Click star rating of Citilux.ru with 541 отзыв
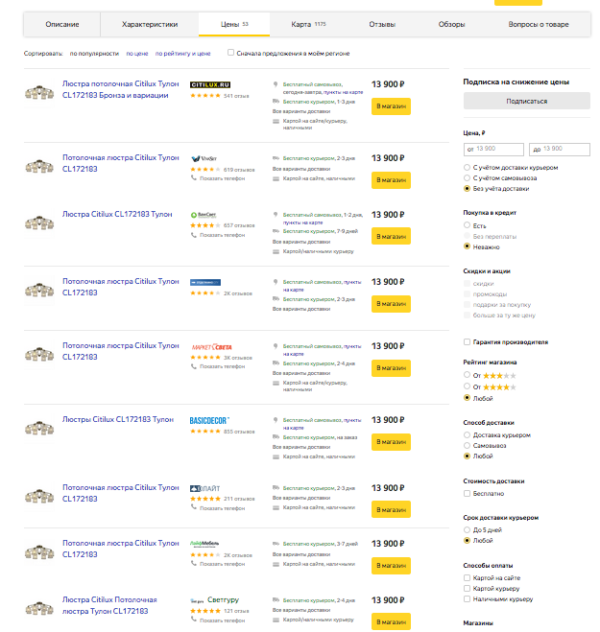 205,96
